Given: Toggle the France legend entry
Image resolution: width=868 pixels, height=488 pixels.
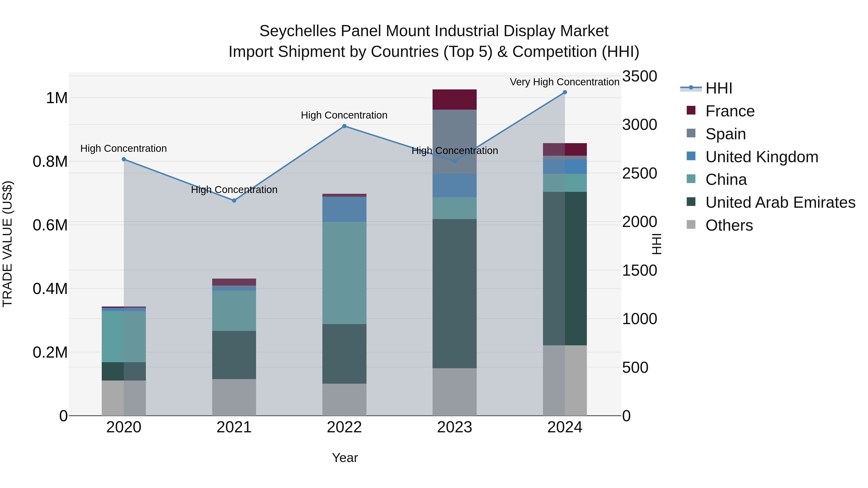Looking at the screenshot, I should pyautogui.click(x=720, y=111).
